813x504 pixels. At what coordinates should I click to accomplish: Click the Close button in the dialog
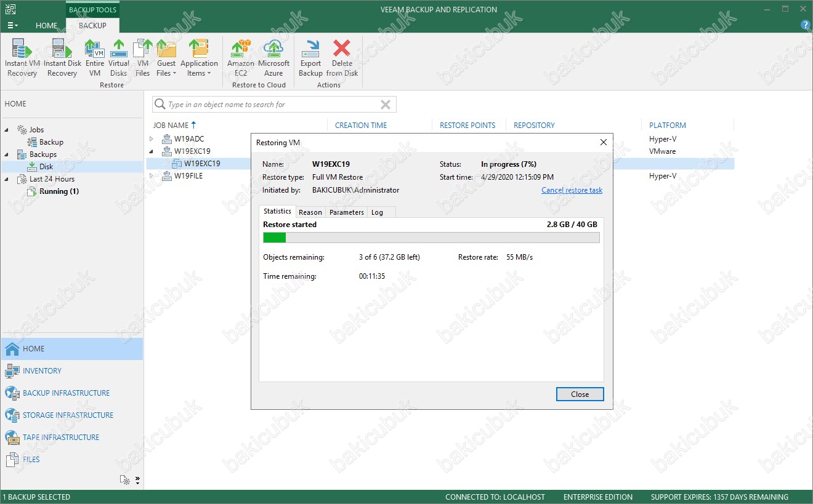click(580, 394)
